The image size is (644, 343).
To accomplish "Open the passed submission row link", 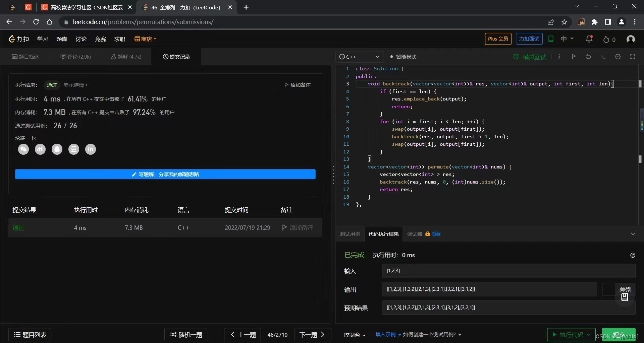I will coord(18,228).
